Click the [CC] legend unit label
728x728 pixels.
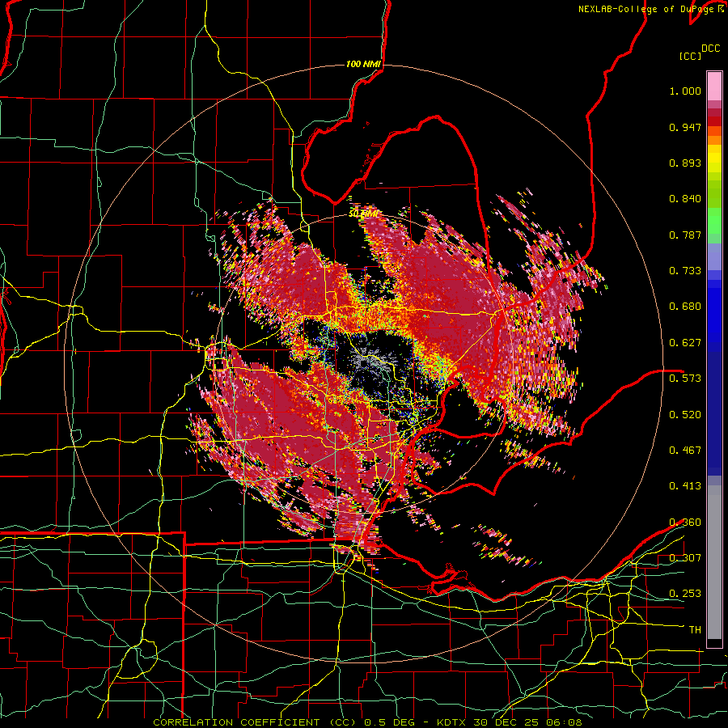pos(691,56)
